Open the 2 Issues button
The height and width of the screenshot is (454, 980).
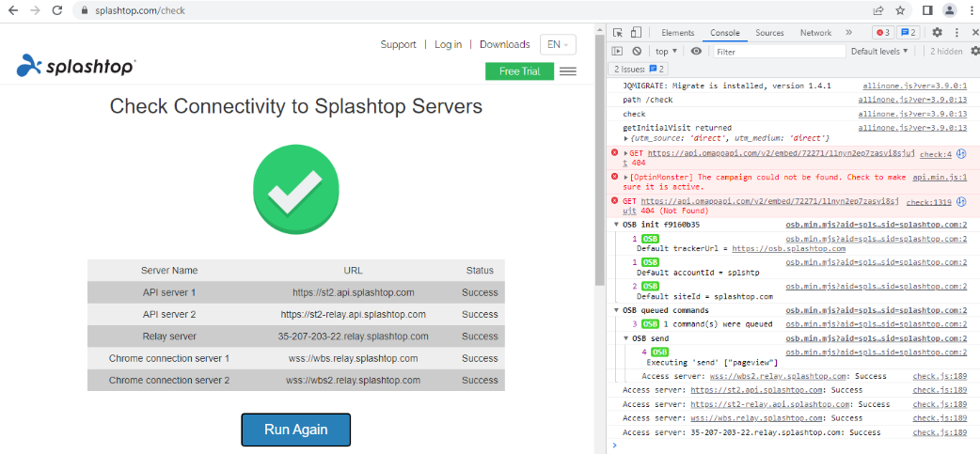pyautogui.click(x=639, y=69)
